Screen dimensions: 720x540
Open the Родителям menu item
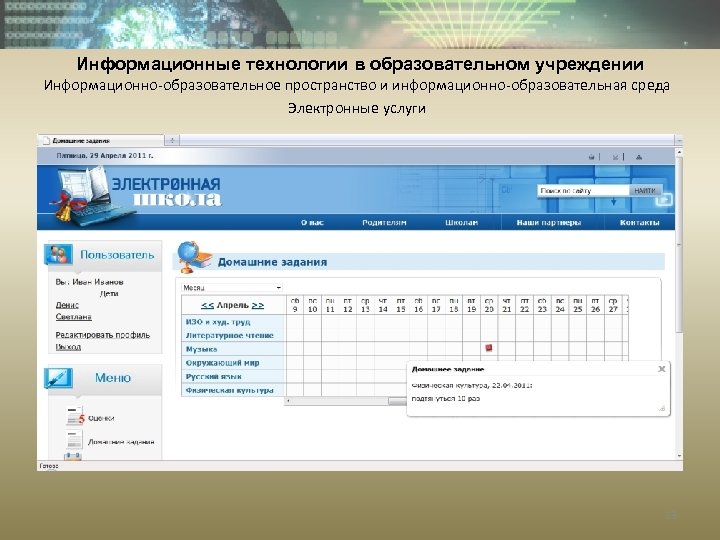coord(384,222)
